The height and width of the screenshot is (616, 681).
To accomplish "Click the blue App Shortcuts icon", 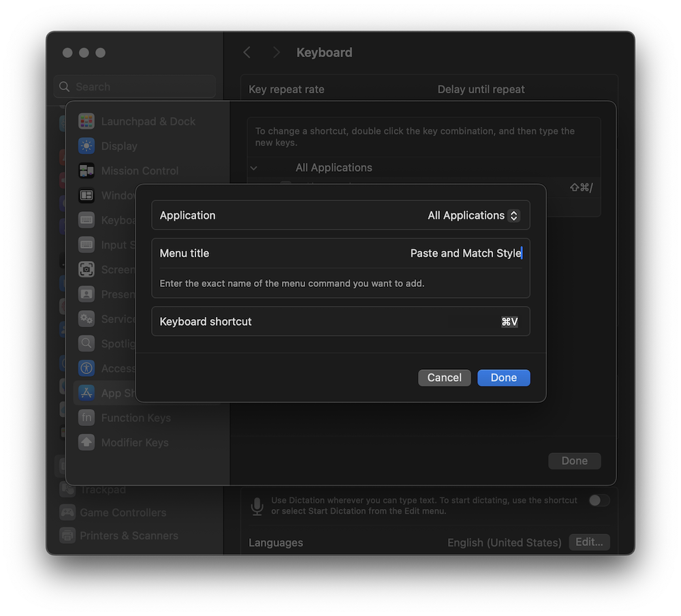I will (86, 392).
